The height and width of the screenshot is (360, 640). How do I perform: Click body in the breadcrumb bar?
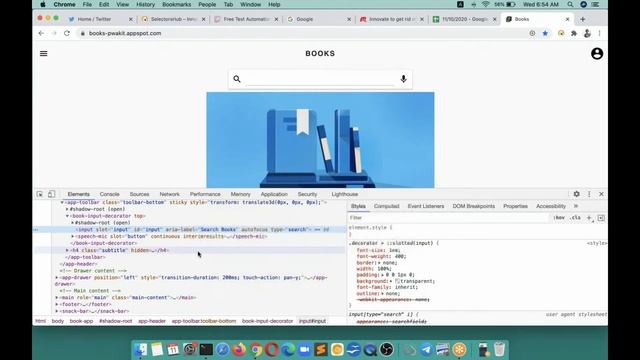(x=58, y=321)
